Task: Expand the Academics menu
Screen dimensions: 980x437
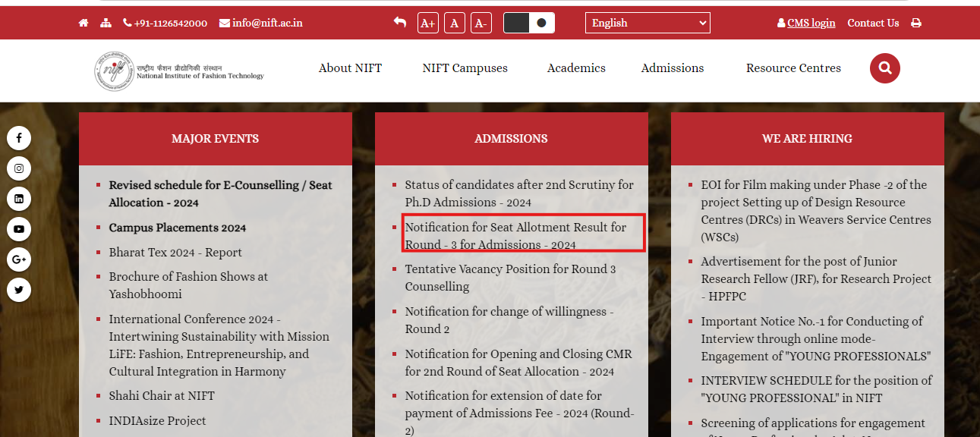Action: [x=576, y=68]
